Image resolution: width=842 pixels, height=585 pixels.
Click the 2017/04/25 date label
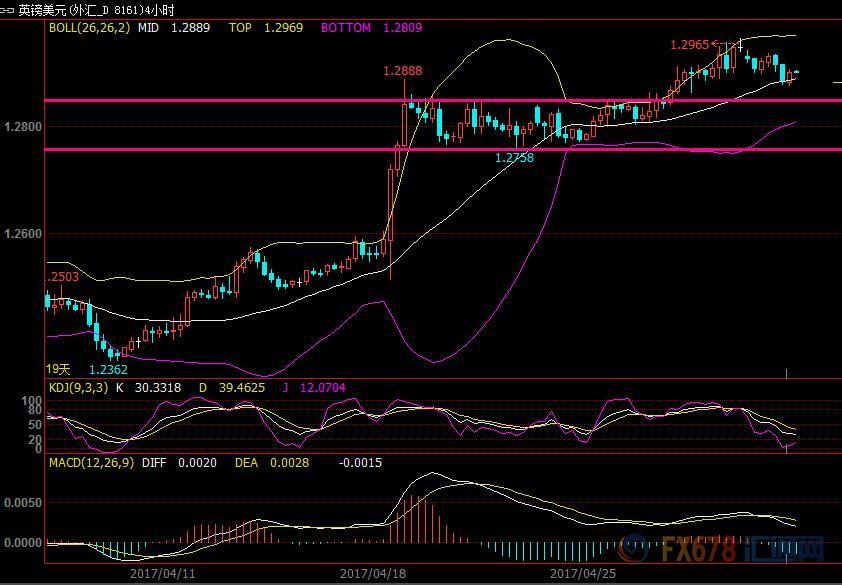[x=584, y=574]
